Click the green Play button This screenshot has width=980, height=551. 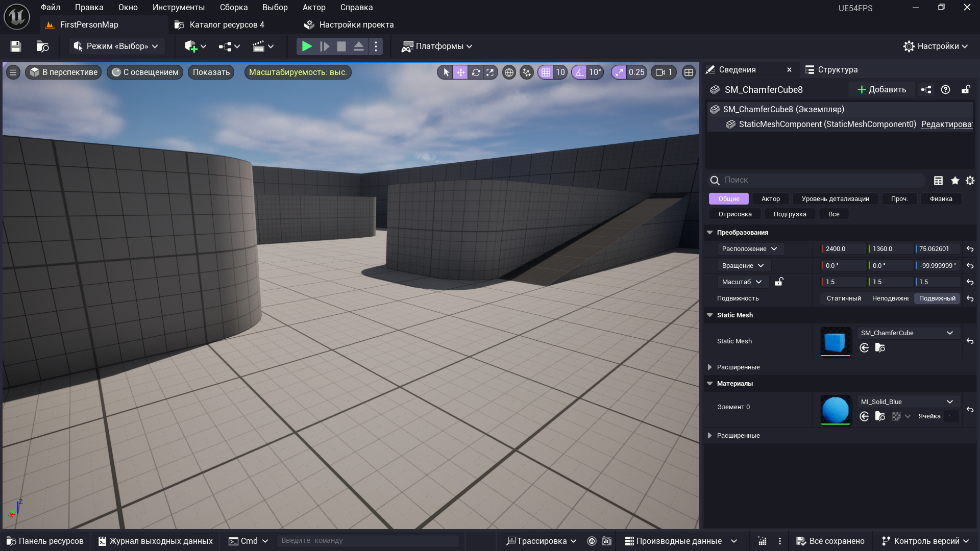pos(306,46)
